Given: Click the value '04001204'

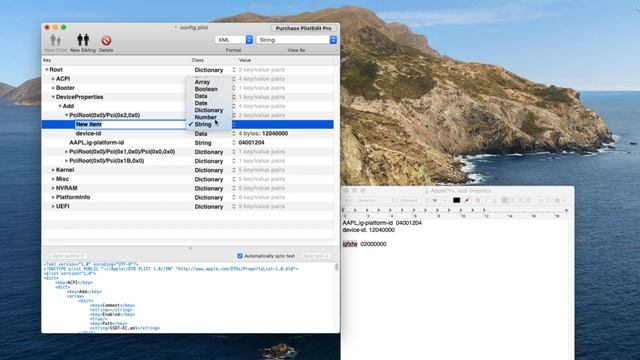Looking at the screenshot, I should (251, 142).
